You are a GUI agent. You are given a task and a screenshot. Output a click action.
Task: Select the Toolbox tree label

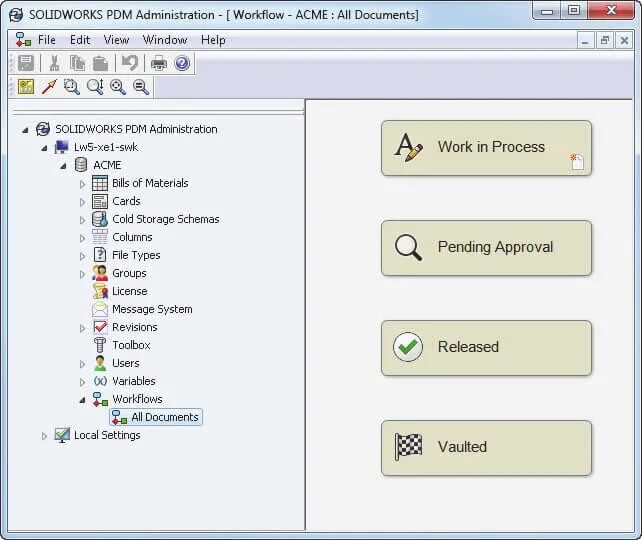point(131,345)
